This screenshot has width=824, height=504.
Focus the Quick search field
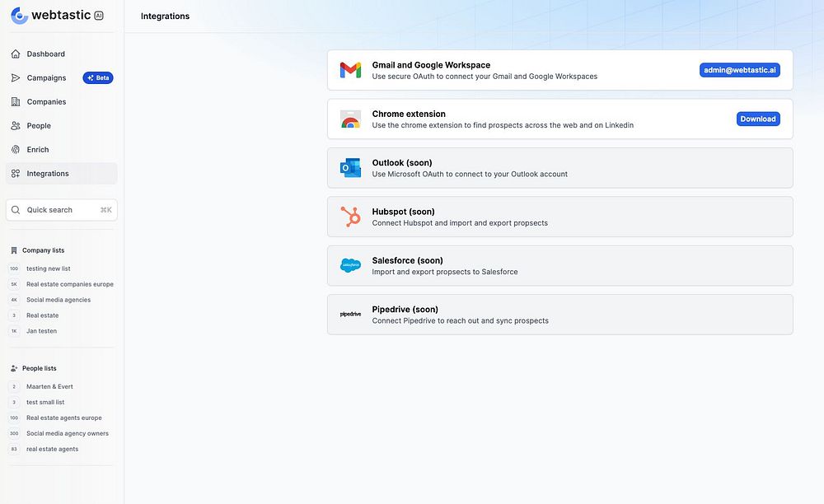62,210
